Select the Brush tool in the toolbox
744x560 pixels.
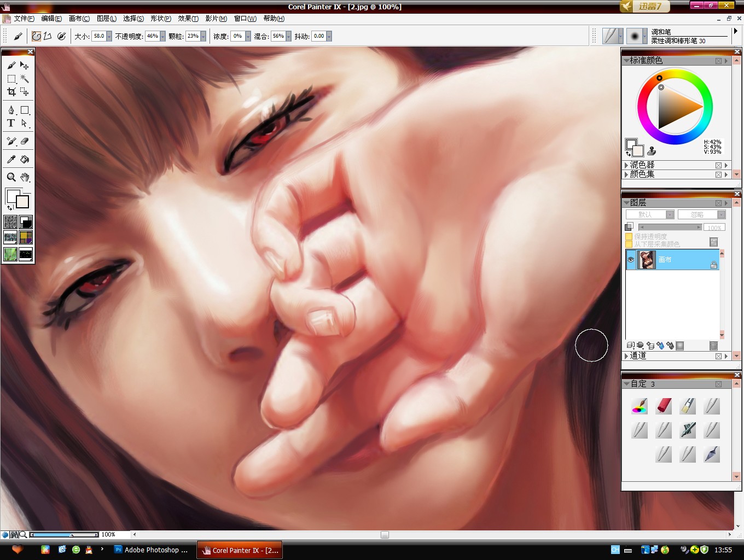click(x=11, y=66)
